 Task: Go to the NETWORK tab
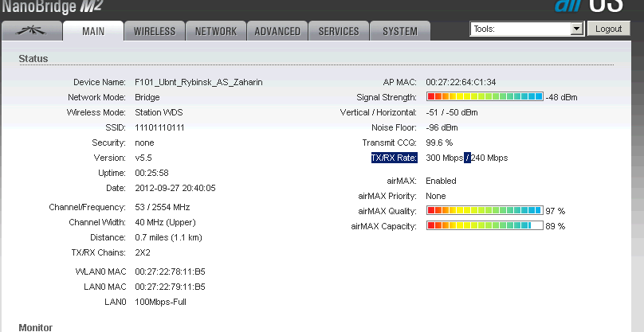click(215, 31)
